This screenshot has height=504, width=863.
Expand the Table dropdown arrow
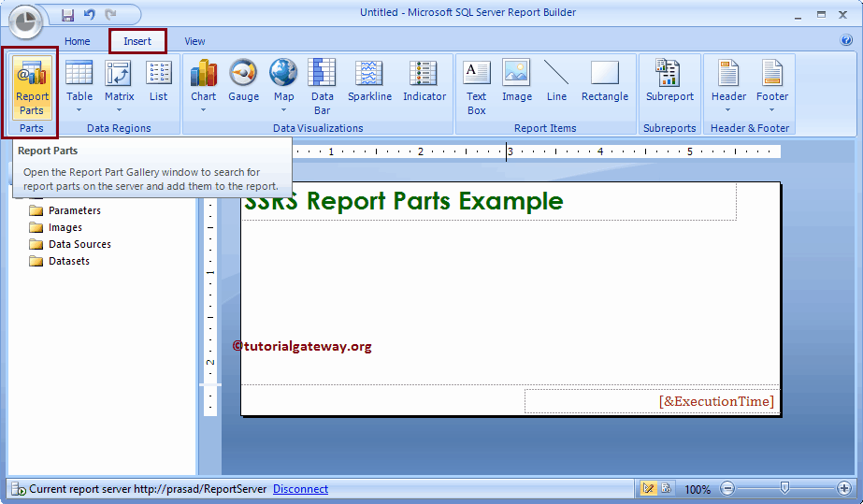79,110
